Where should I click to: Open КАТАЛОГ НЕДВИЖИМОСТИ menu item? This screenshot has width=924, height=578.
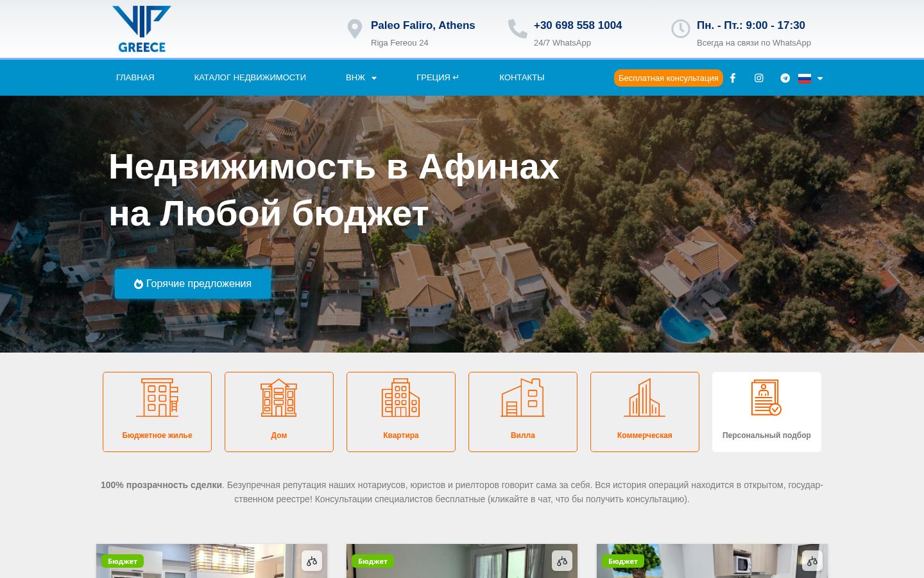pyautogui.click(x=250, y=78)
